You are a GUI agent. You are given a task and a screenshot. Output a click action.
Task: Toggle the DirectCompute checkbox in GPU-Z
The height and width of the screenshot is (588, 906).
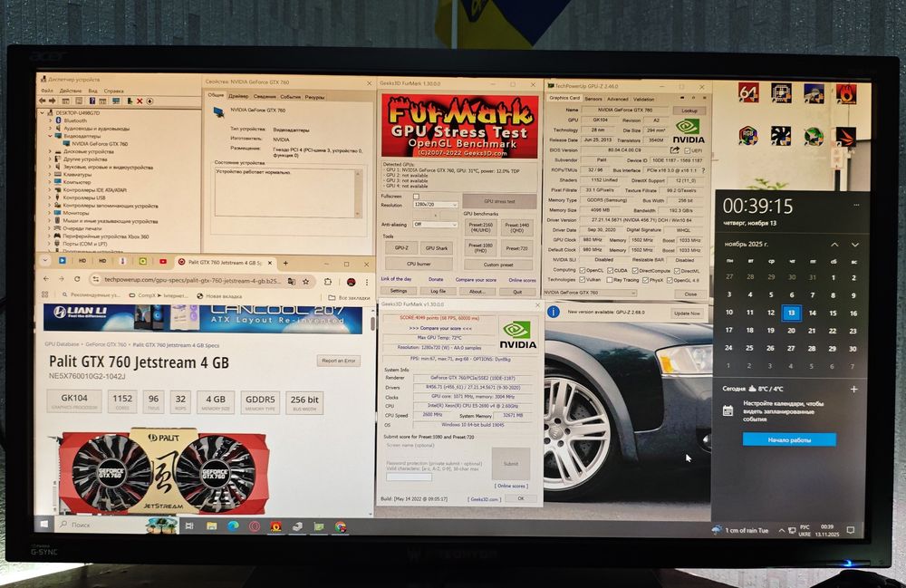[635, 270]
